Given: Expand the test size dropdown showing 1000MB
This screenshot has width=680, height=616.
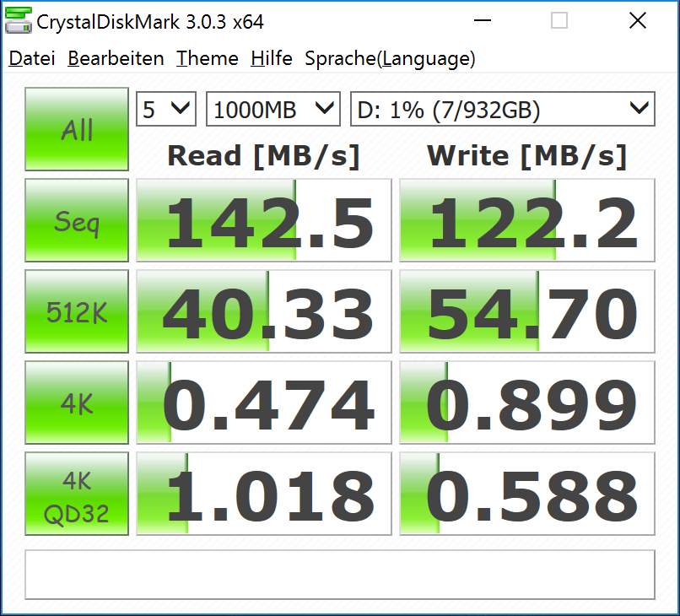Looking at the screenshot, I should point(273,109).
